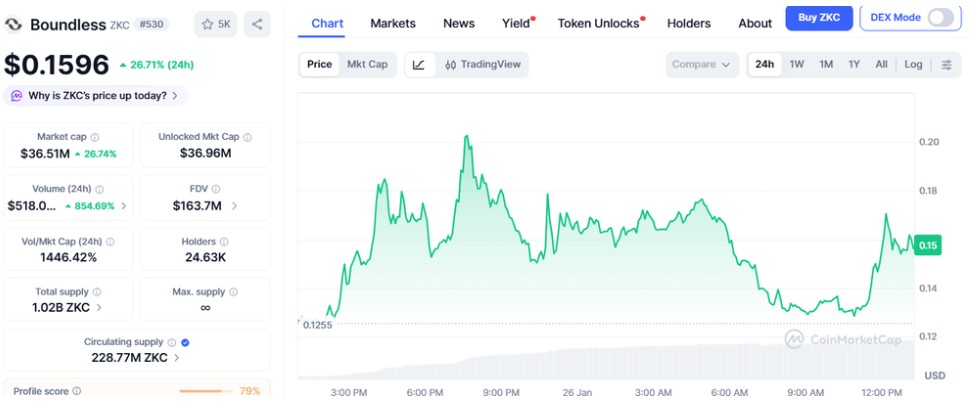Select the line chart type icon
Screen dimensions: 971x415
(419, 65)
